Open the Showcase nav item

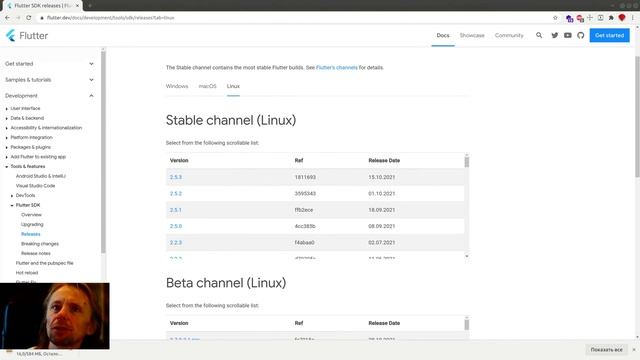point(472,36)
